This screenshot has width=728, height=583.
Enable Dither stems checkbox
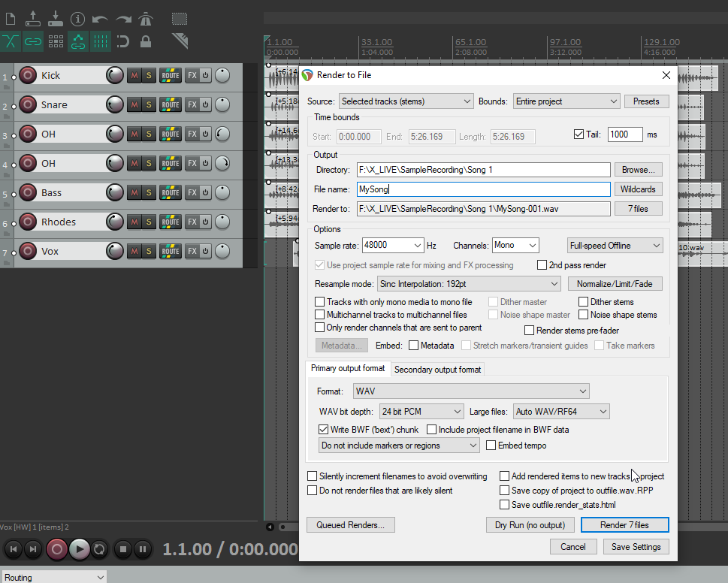coord(583,302)
